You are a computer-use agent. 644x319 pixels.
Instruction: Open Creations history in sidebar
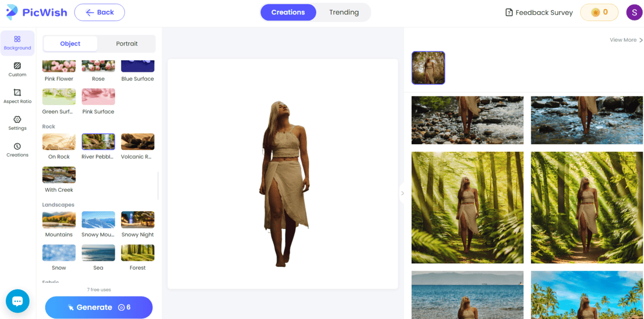click(x=17, y=150)
